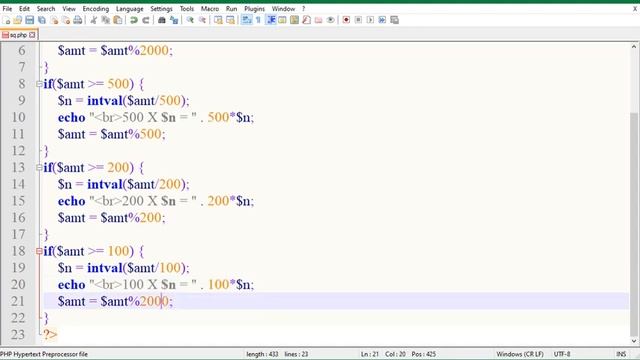Click 'Ln : 21' in the status bar
Image resolution: width=640 pixels, height=360 pixels.
pos(370,354)
